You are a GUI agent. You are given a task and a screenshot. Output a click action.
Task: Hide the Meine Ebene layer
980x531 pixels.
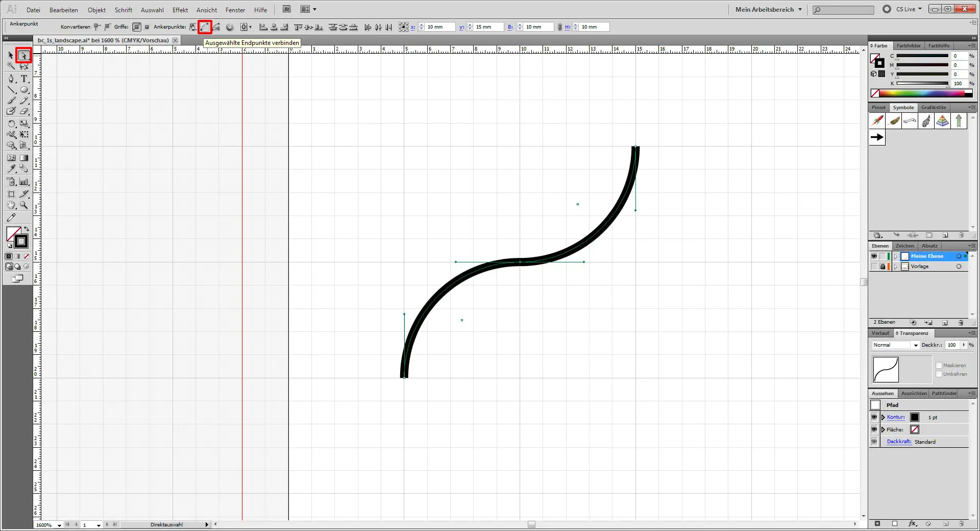point(873,256)
